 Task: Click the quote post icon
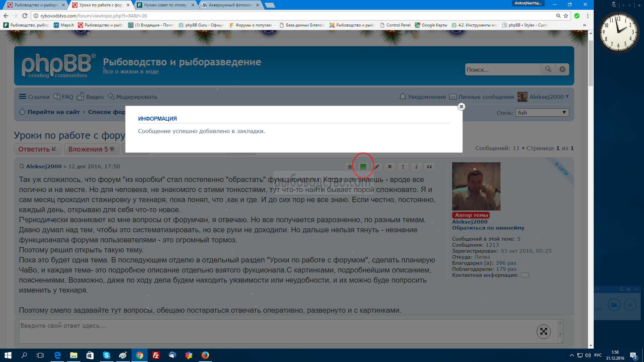[x=429, y=167]
